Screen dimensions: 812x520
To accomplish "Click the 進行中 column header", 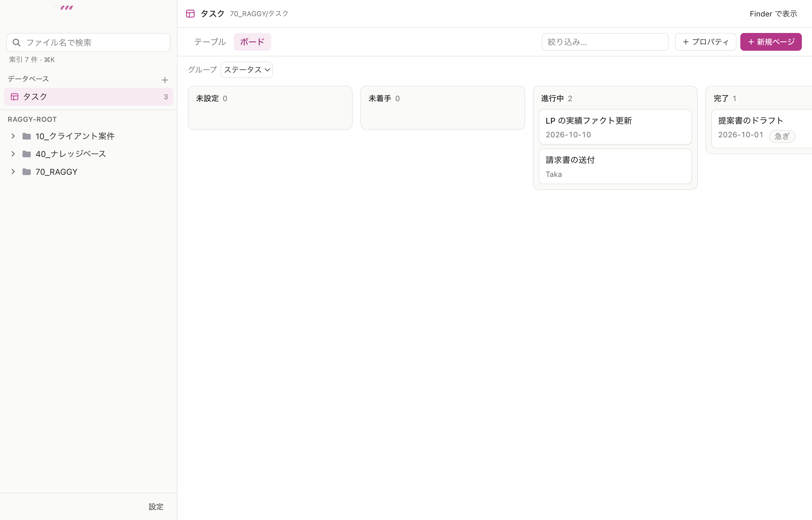I will coord(552,99).
